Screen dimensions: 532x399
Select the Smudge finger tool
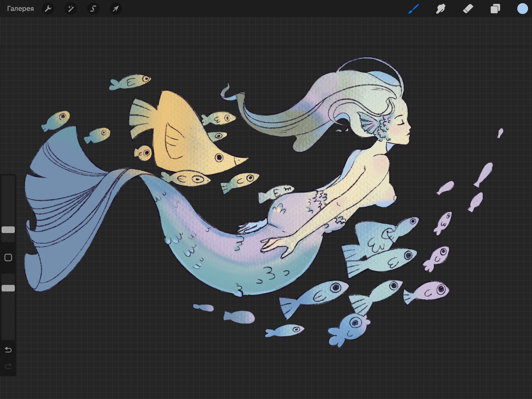click(441, 9)
